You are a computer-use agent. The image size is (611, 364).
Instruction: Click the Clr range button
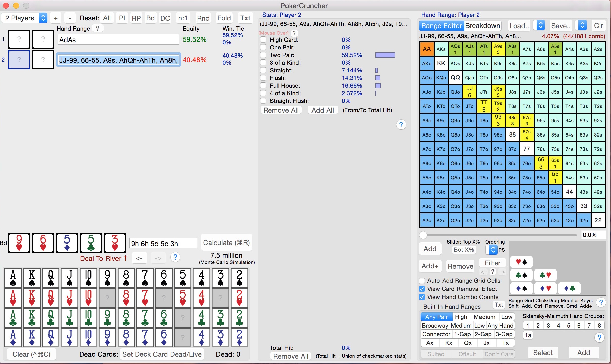[x=598, y=26]
